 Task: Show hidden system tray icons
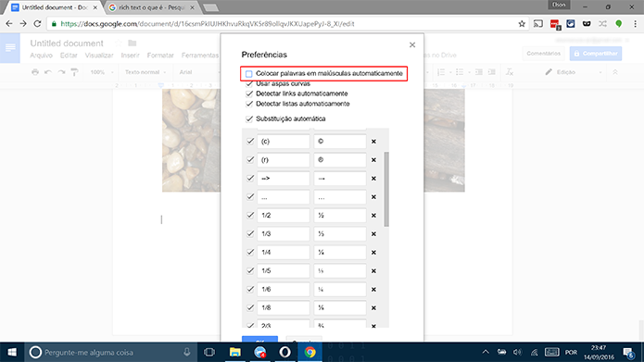[486, 352]
